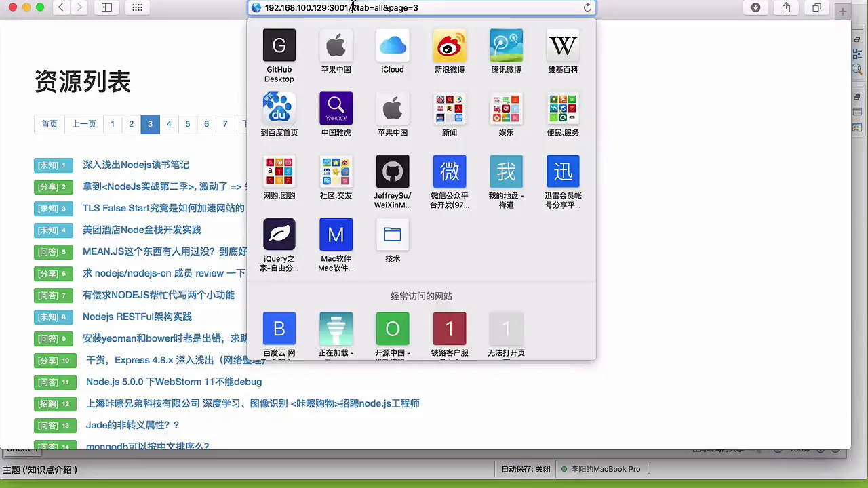868x488 pixels.
Task: Open frequently visited 百度云 网盘 site
Action: click(x=279, y=329)
